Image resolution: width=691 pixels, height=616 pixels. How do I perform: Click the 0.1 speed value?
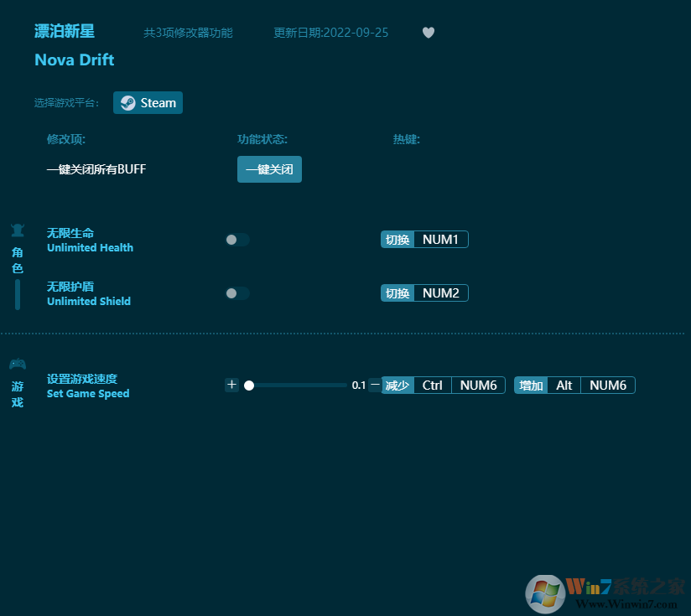click(359, 386)
